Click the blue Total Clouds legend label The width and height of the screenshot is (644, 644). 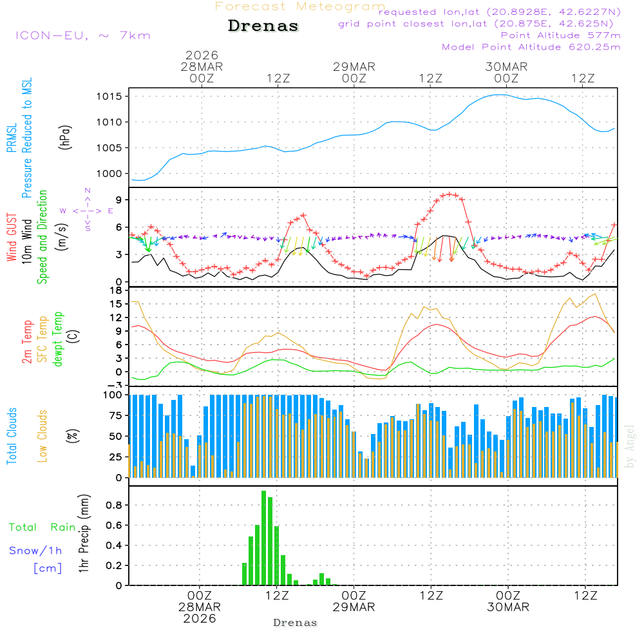point(11,436)
